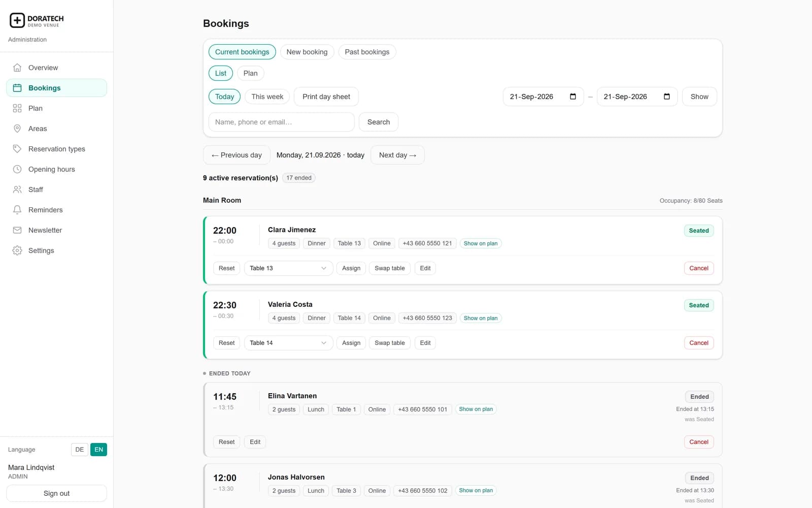Screen dimensions: 812x508
Task: Open the start date calendar picker icon
Action: click(573, 97)
